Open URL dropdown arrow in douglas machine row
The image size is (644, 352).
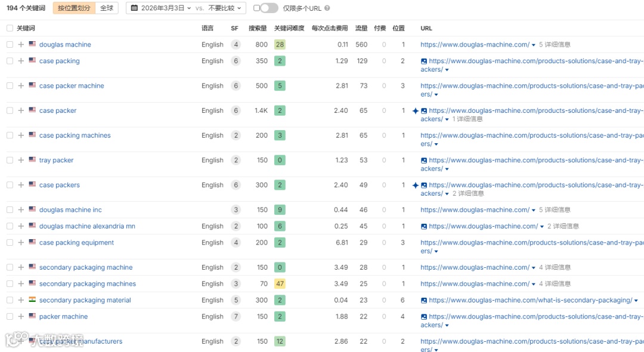[534, 45]
